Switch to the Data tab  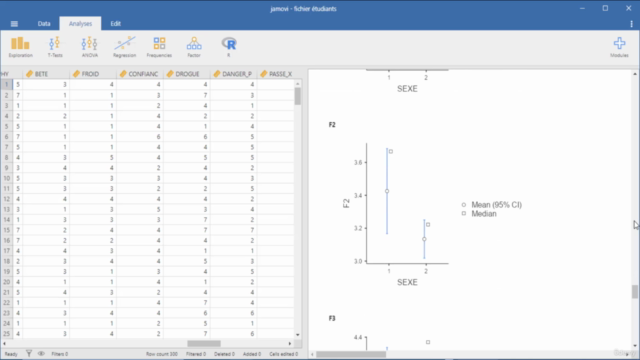pyautogui.click(x=44, y=24)
